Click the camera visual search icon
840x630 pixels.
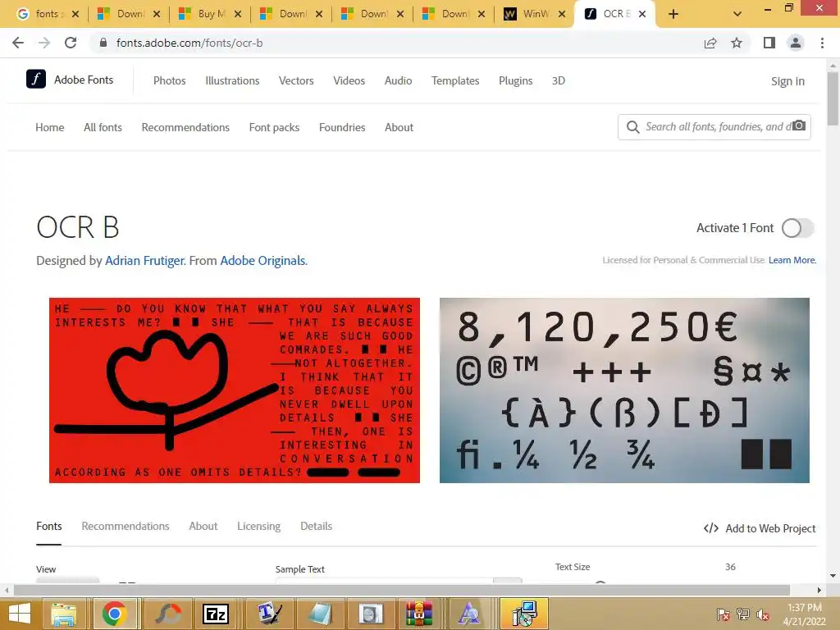coord(799,126)
